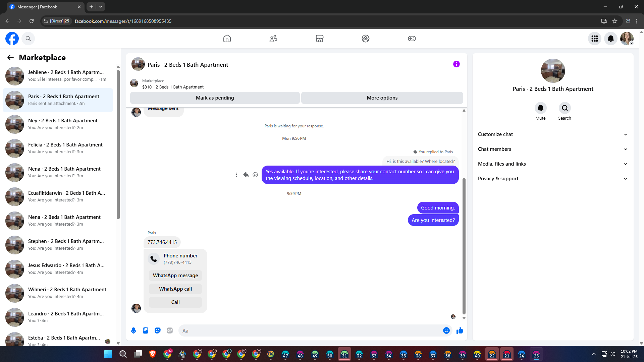Send a thumbs-up like
644x362 pixels.
(x=460, y=330)
